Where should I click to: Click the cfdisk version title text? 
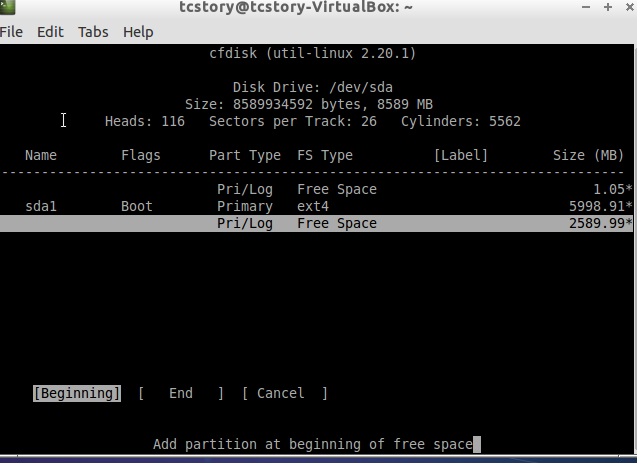click(x=313, y=53)
